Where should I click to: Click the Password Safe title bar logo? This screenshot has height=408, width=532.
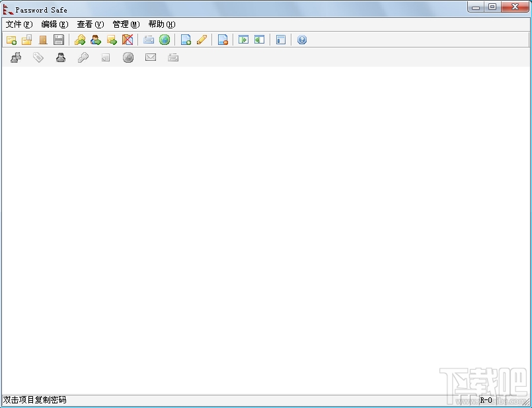tap(8, 9)
